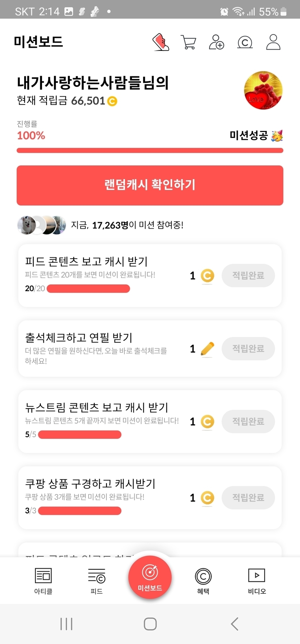Tap 적립완료 for 출석체크 mission
300x644 pixels.
coord(248,349)
